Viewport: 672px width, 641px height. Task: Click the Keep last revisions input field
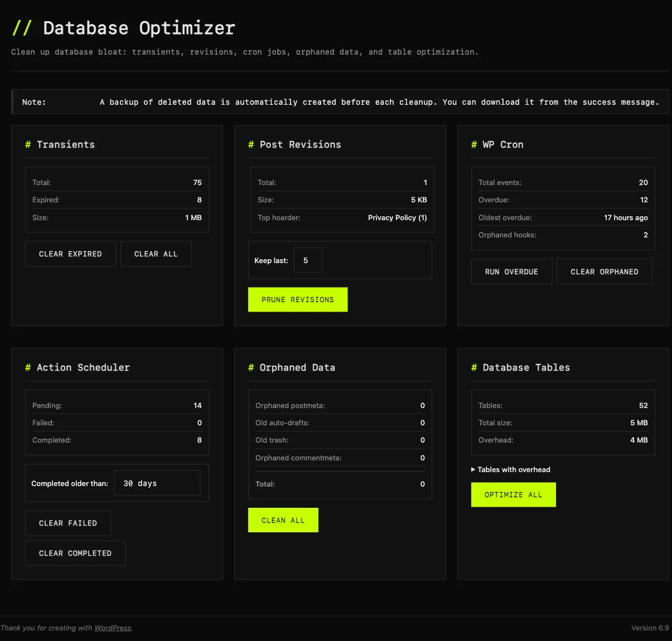pos(308,260)
